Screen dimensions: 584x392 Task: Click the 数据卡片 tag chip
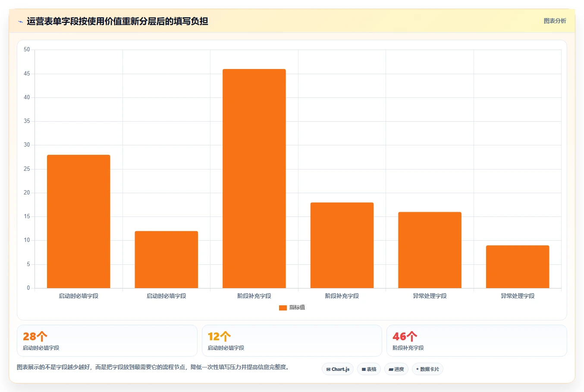click(427, 369)
